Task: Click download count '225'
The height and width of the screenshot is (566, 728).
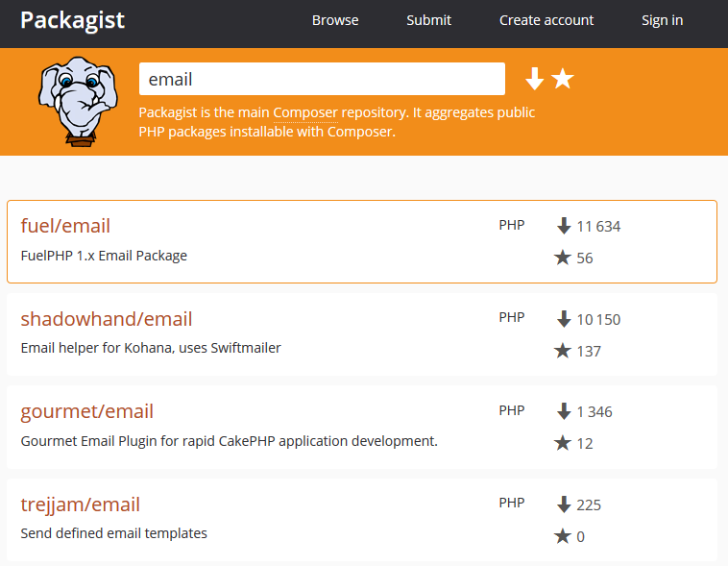Action: tap(589, 505)
